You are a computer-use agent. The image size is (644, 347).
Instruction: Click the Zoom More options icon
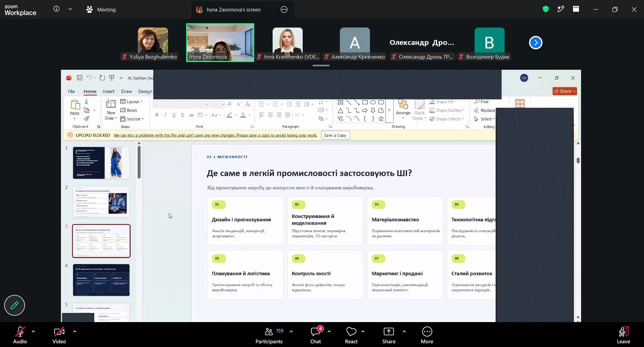tap(427, 336)
